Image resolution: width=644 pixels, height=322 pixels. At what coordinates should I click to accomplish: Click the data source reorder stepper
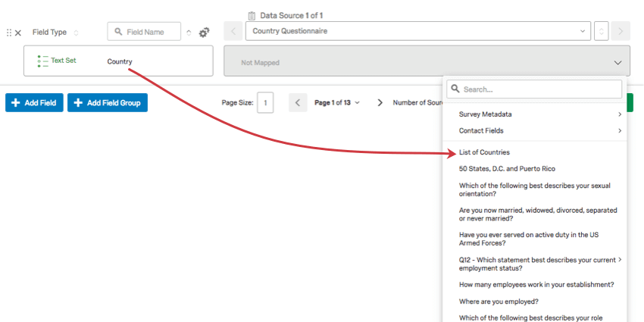pos(602,31)
